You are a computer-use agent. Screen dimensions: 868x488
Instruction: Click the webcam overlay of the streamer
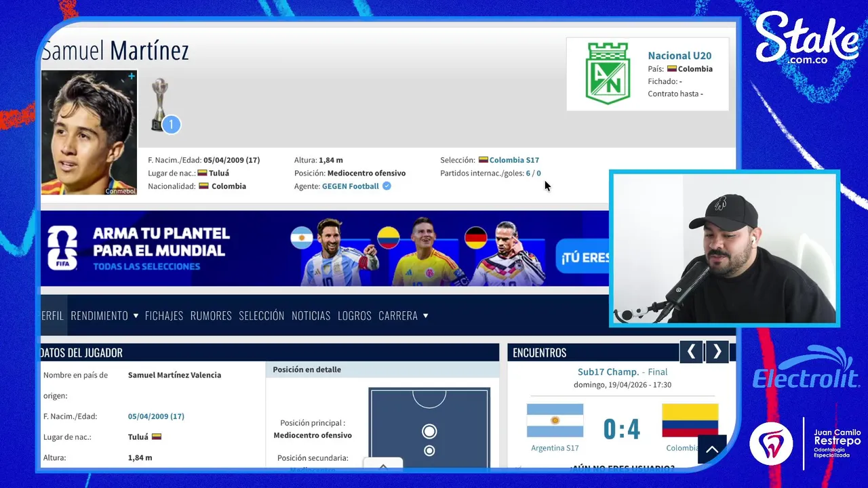(x=725, y=248)
